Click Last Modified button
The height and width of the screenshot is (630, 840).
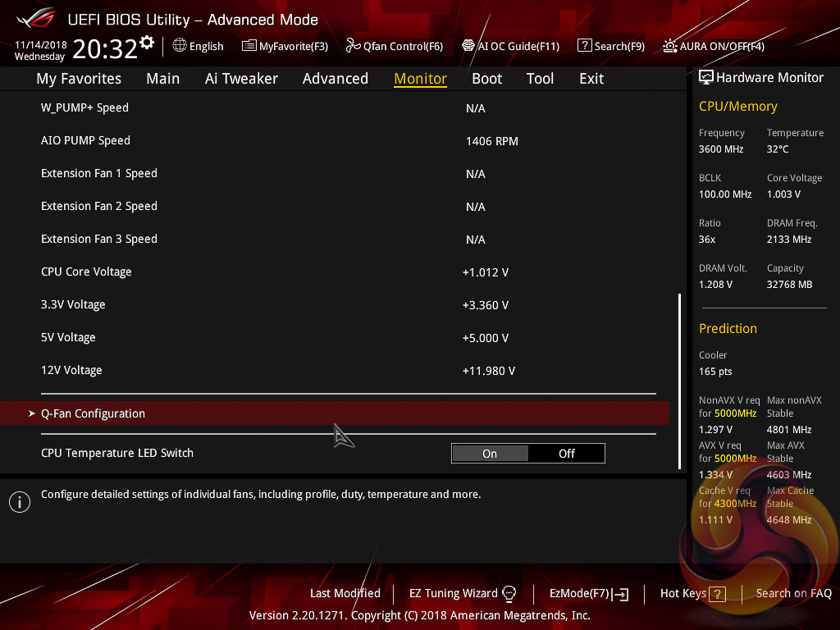point(345,593)
